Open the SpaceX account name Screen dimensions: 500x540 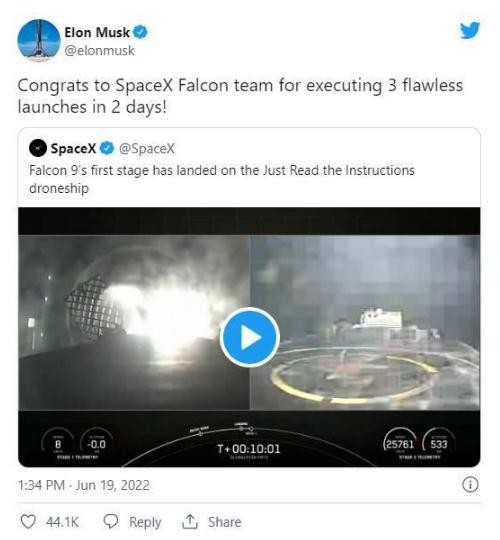pyautogui.click(x=73, y=148)
